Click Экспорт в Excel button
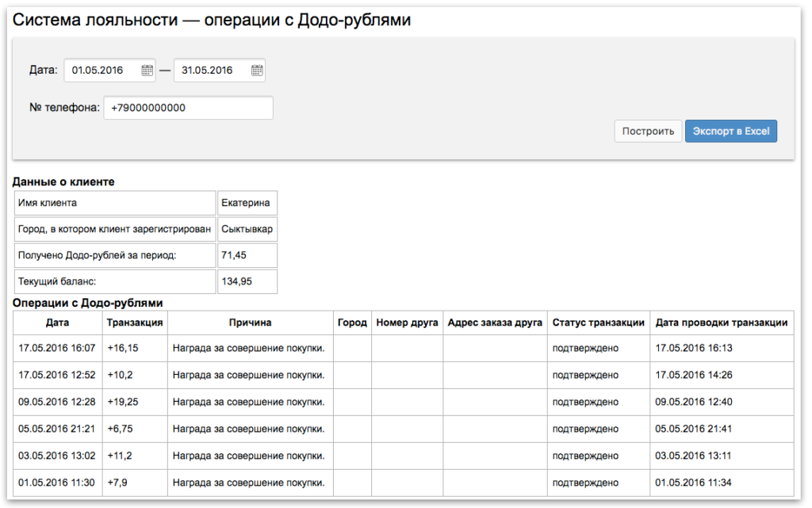 730,132
